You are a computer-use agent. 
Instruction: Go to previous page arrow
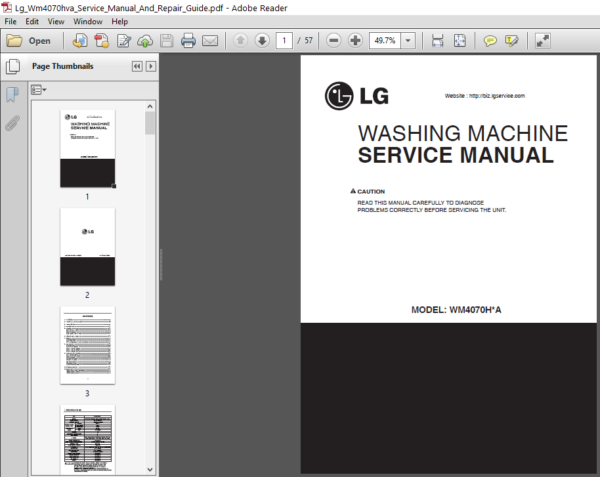(x=240, y=40)
